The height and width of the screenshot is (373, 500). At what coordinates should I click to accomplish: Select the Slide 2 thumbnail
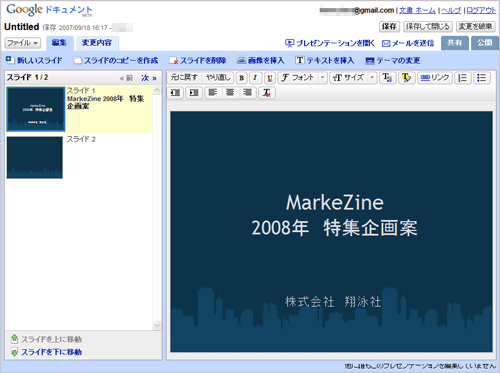pyautogui.click(x=35, y=157)
